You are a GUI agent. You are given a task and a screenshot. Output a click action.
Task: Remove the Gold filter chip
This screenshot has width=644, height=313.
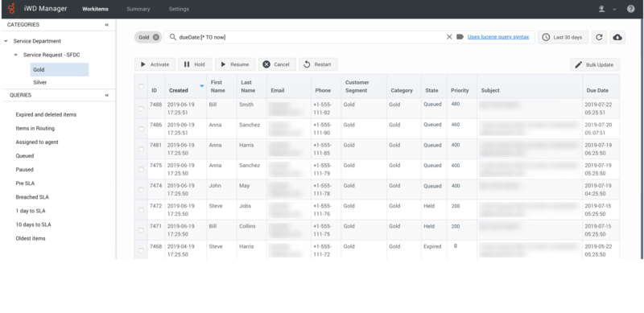coord(156,37)
